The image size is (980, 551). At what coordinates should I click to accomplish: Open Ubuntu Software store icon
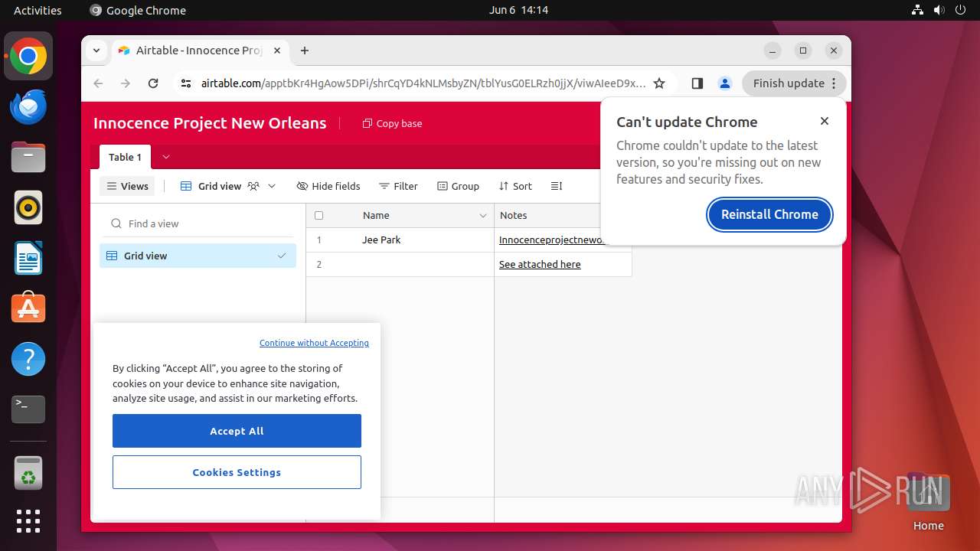tap(28, 308)
